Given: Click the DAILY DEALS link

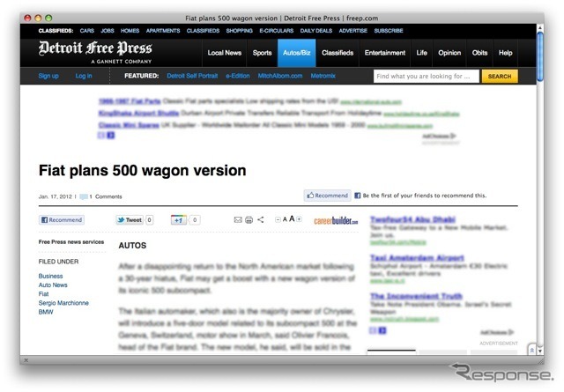Looking at the screenshot, I should click(x=316, y=31).
